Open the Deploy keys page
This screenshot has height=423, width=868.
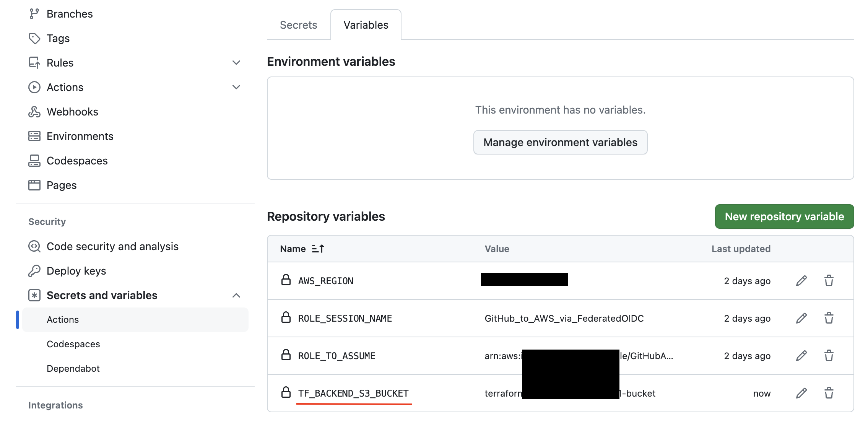click(76, 271)
